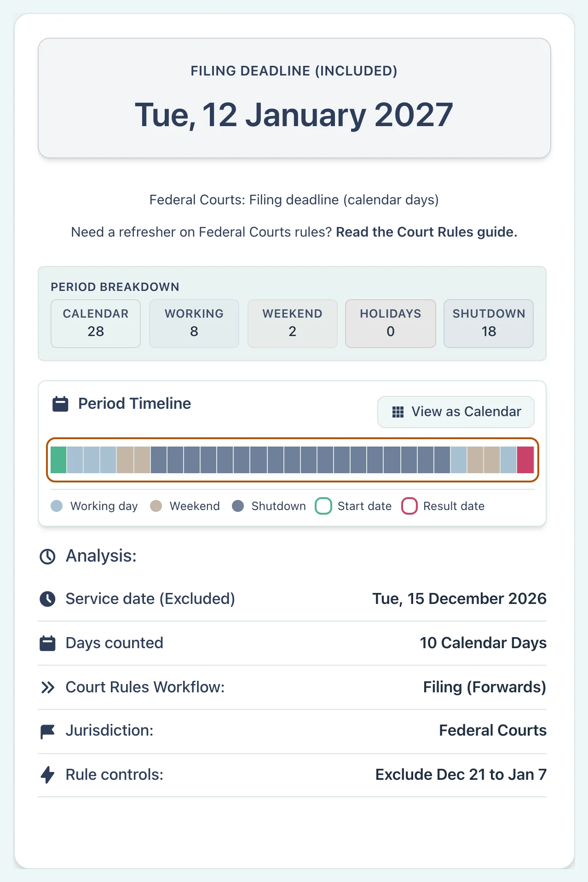Open the Read the Court Rules guide link
Viewport: 588px width, 882px height.
pos(427,232)
